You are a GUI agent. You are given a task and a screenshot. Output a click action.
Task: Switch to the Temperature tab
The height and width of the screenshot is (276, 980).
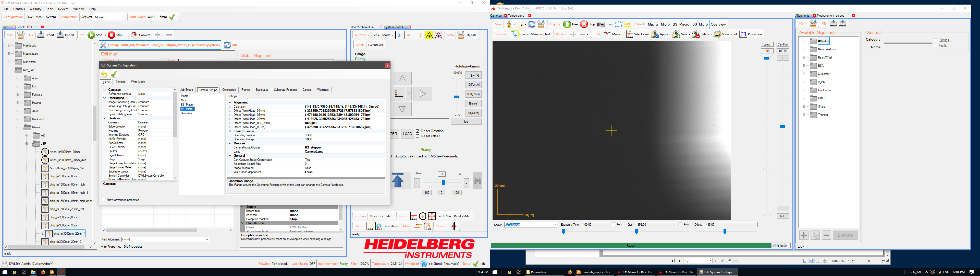coord(516,16)
